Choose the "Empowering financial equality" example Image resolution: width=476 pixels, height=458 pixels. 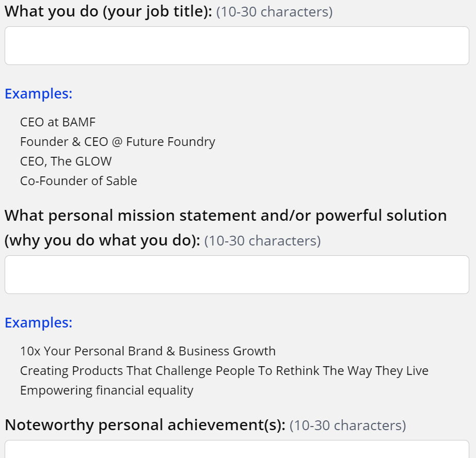107,390
